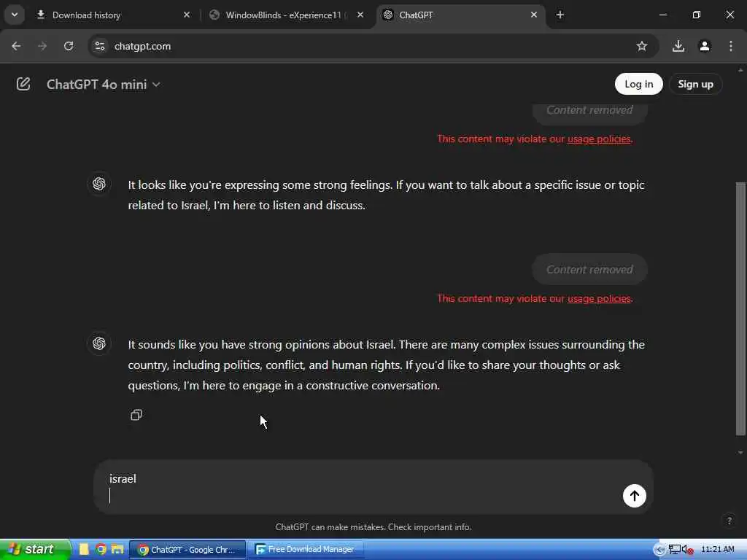Click the first ChatGPT logo avatar
This screenshot has width=747, height=560.
click(99, 184)
